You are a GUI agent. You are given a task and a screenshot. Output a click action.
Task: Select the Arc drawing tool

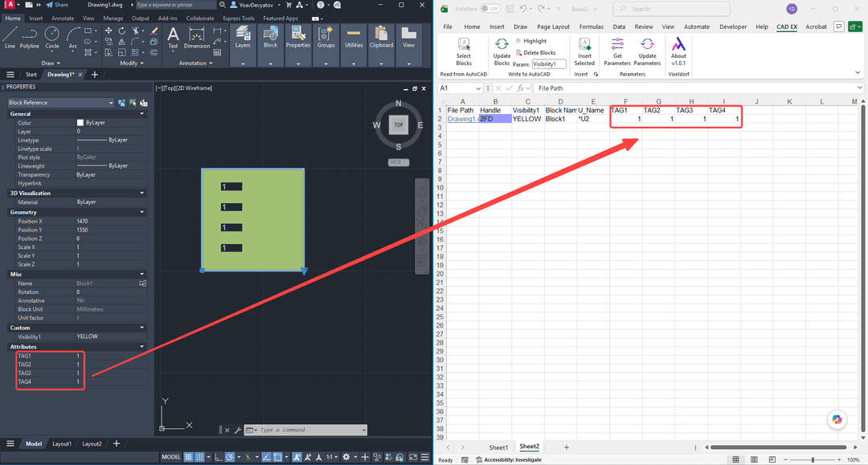pos(72,39)
